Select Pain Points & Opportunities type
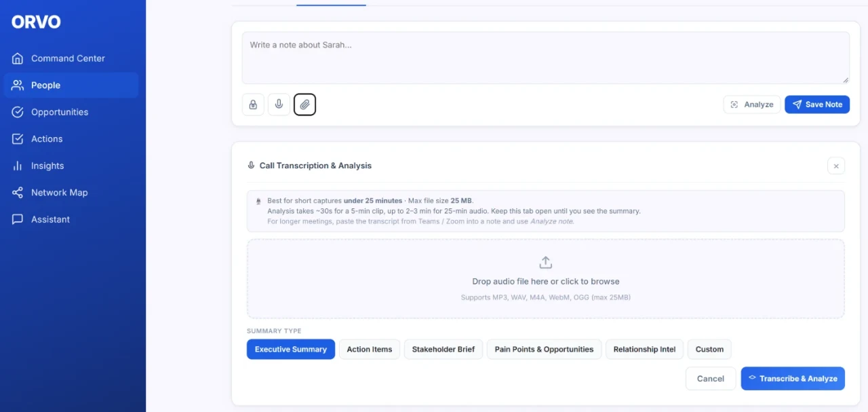Image resolution: width=868 pixels, height=412 pixels. pyautogui.click(x=544, y=350)
